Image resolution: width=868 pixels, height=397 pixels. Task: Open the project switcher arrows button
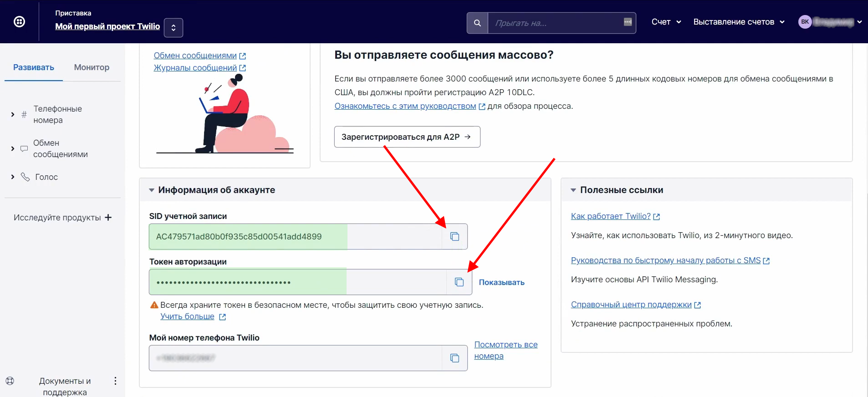click(174, 28)
